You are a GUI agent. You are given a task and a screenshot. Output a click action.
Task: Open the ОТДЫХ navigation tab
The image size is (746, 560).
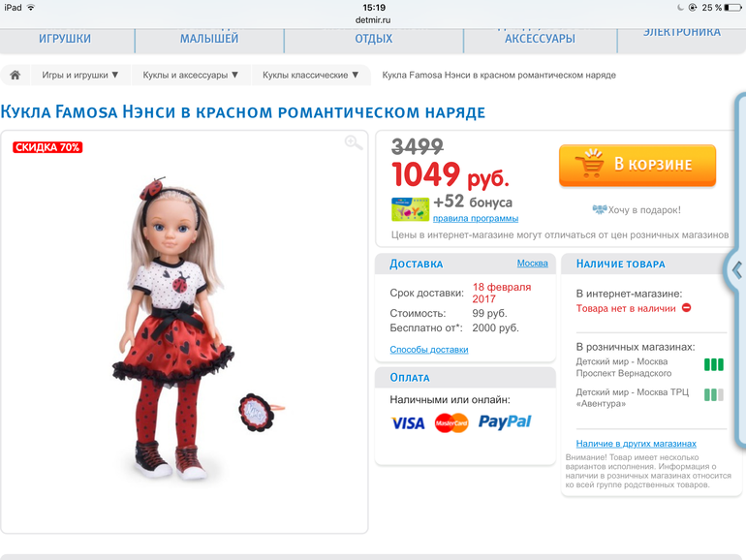pyautogui.click(x=374, y=39)
